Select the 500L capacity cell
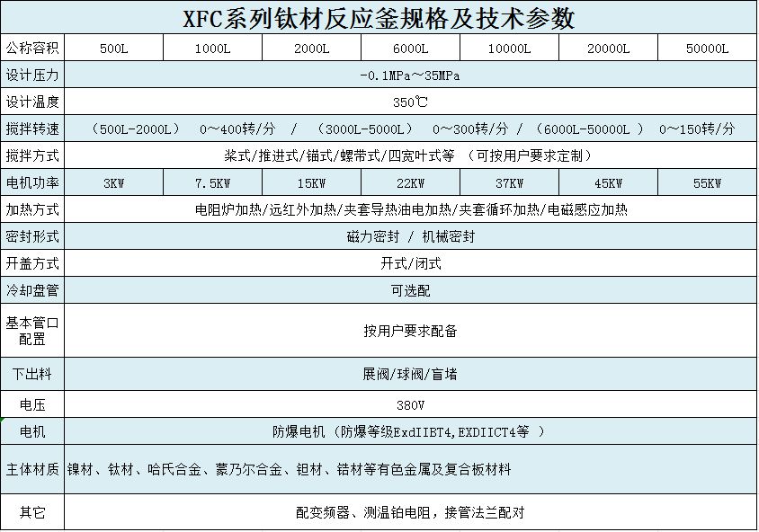 coord(114,49)
